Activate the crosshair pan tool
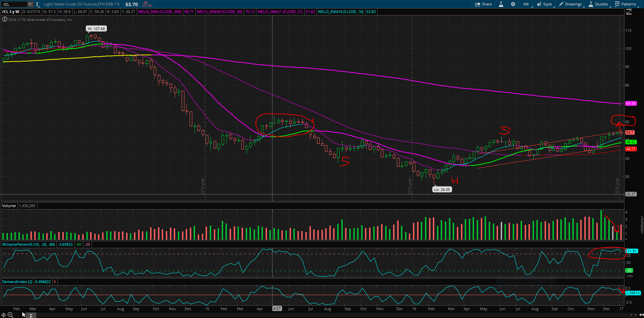 tap(4, 315)
